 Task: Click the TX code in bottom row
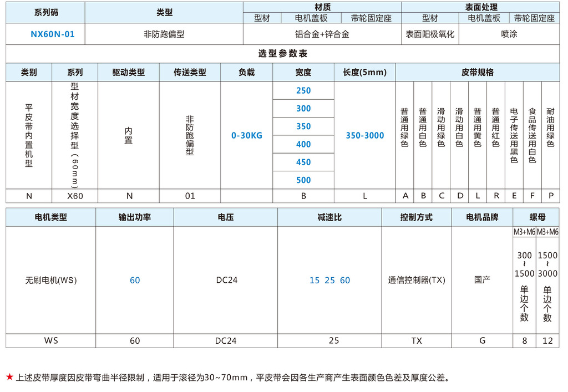[417, 340]
